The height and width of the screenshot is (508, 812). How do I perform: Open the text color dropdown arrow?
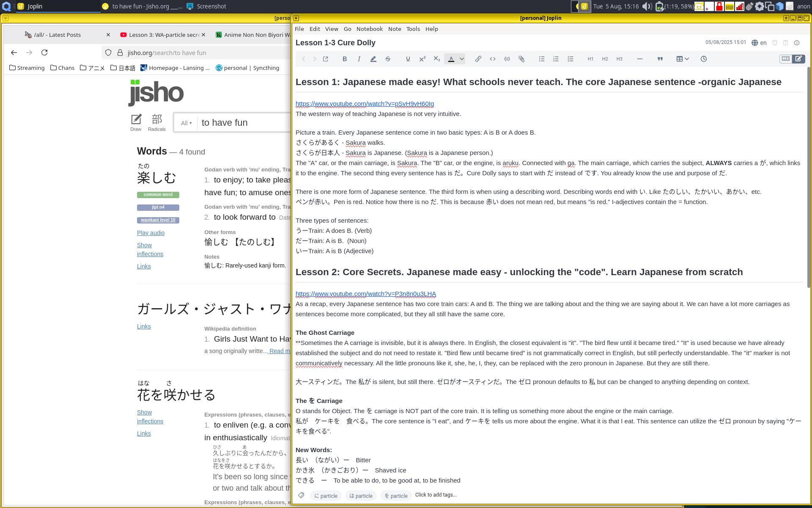[x=462, y=59]
